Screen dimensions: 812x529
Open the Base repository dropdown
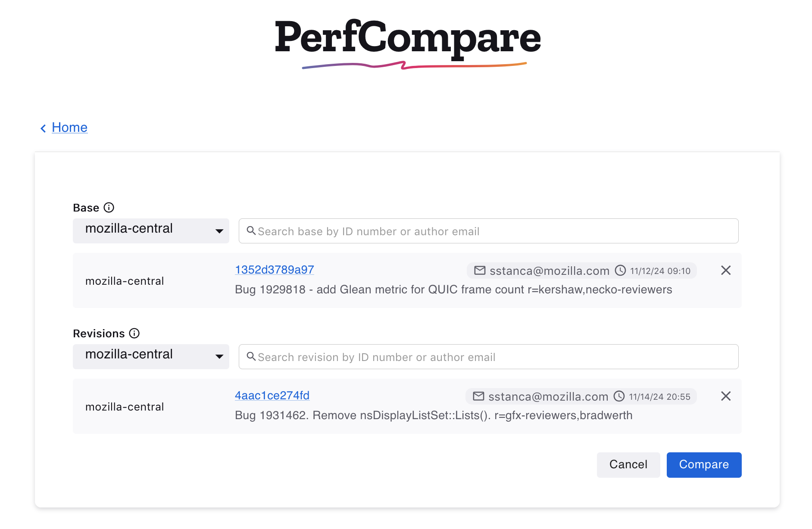[151, 231]
